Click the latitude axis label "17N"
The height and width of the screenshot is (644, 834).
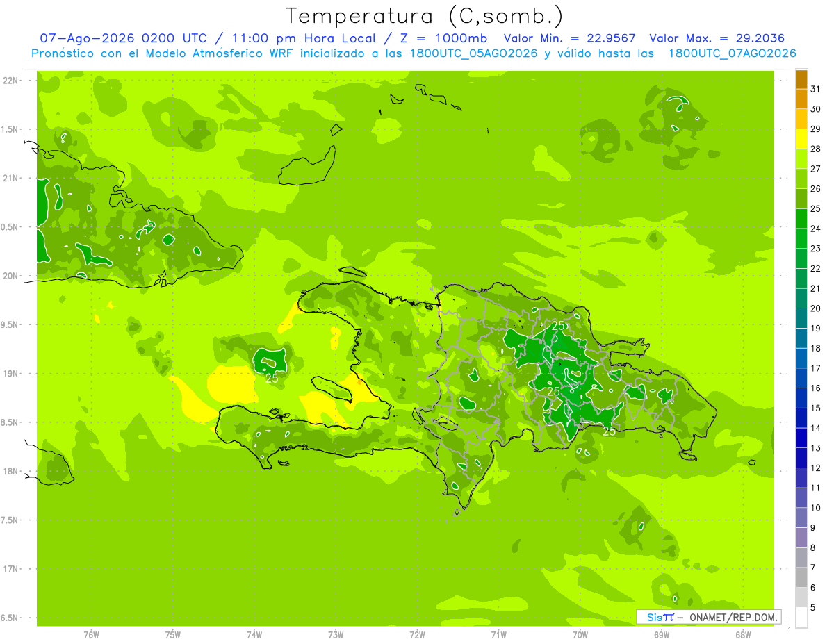pyautogui.click(x=11, y=569)
